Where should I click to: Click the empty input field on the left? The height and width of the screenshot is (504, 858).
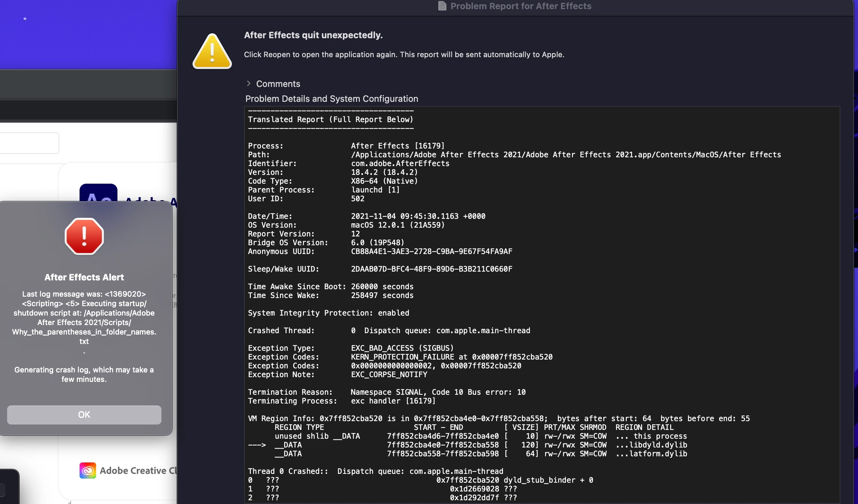(x=29, y=143)
